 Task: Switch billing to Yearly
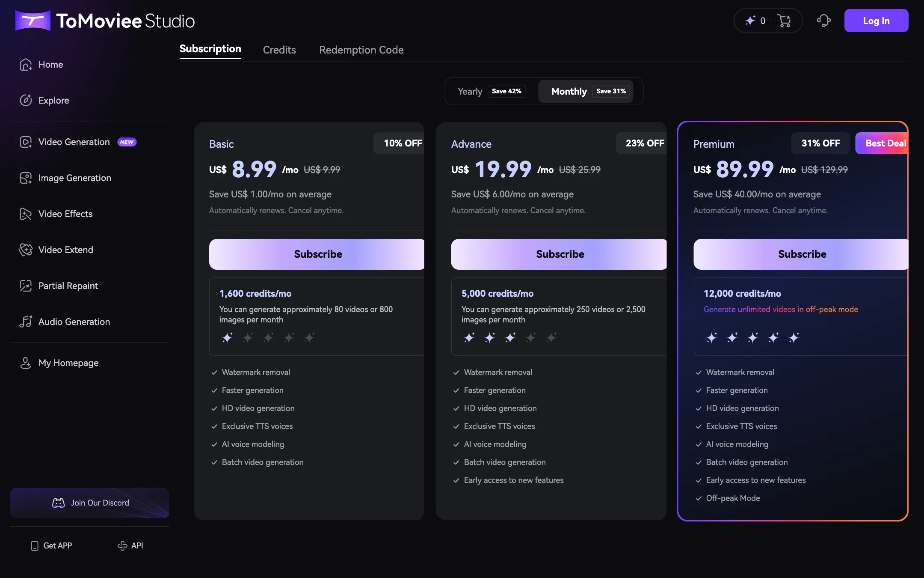pyautogui.click(x=492, y=91)
